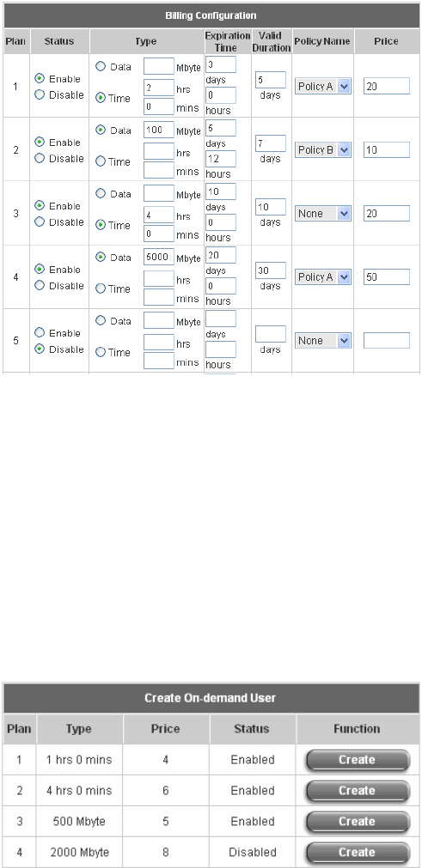Click Plan 3 hrs field

coord(159,215)
